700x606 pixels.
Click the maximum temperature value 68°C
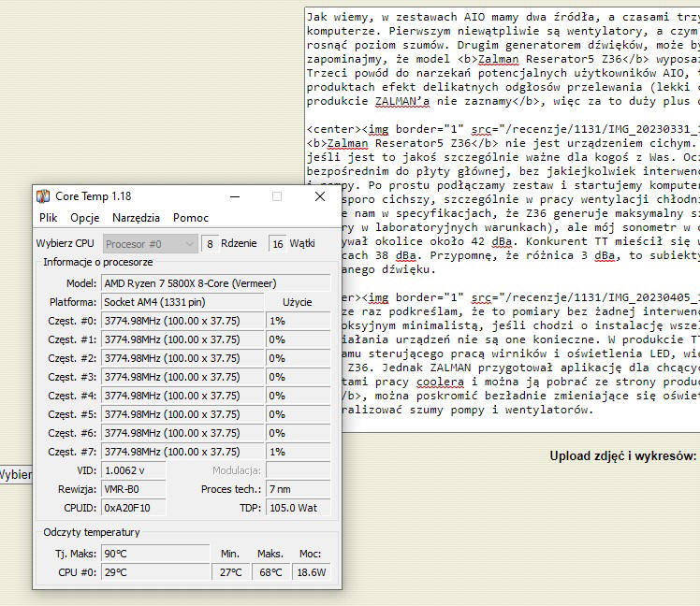click(x=271, y=572)
